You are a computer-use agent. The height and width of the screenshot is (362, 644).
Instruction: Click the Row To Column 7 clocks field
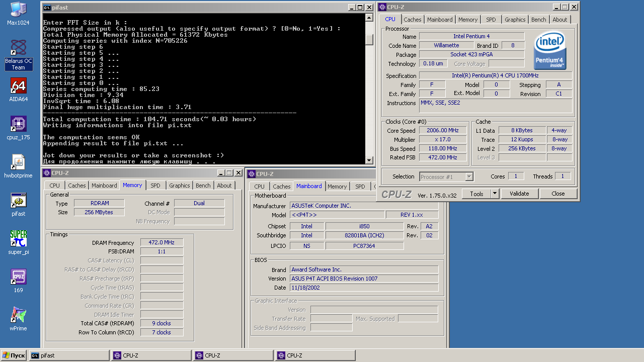click(x=162, y=332)
